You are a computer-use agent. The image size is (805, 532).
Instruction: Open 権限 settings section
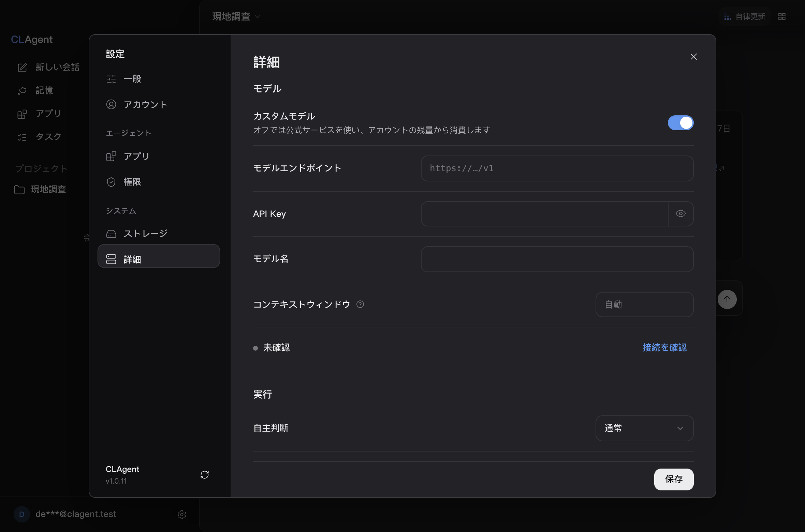pos(159,182)
